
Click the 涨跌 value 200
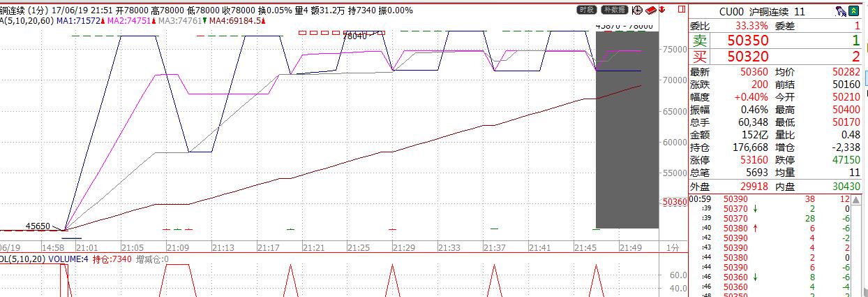click(759, 85)
